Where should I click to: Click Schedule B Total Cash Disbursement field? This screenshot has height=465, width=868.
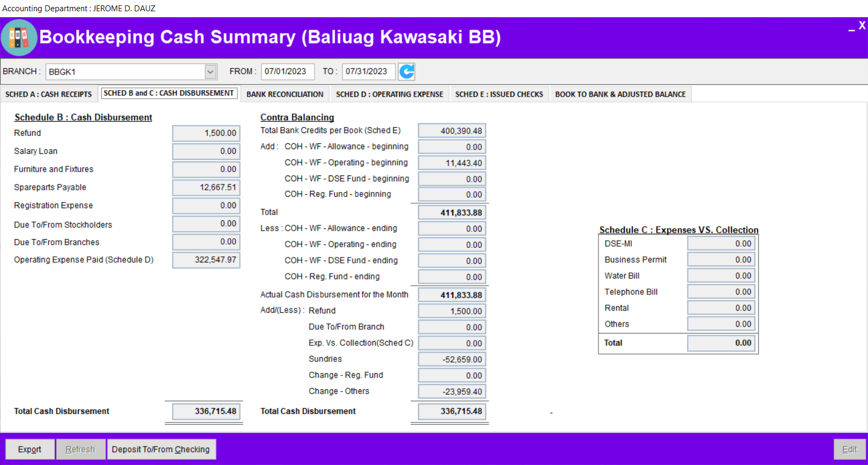point(206,411)
